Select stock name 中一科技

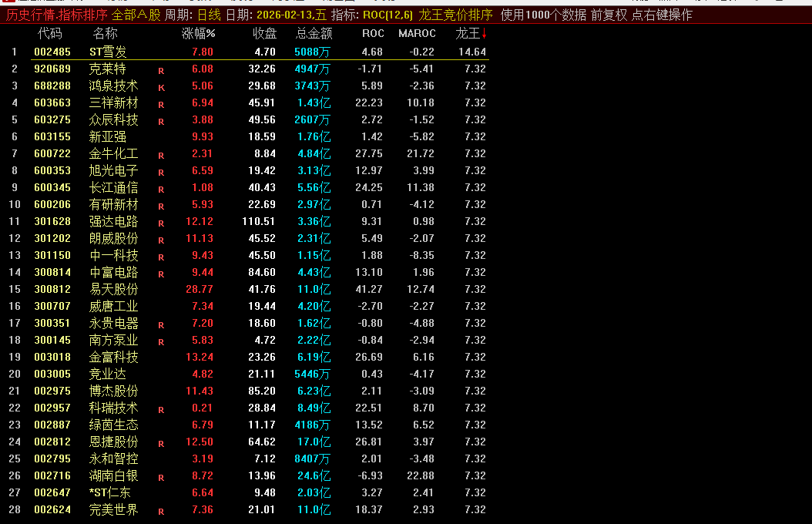click(113, 255)
